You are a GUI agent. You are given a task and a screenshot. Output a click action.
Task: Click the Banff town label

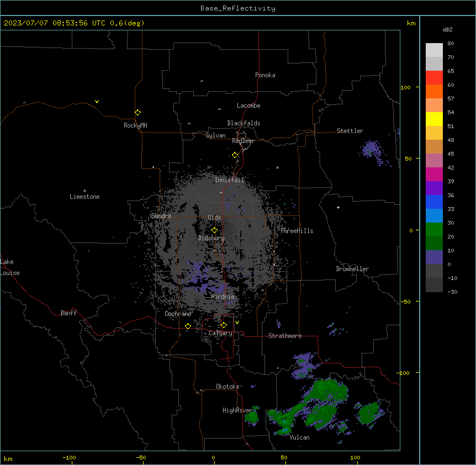(68, 313)
